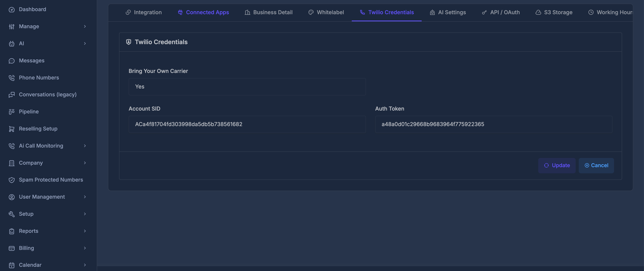
Task: Open Conversations (legacy) in sidebar
Action: tap(48, 95)
